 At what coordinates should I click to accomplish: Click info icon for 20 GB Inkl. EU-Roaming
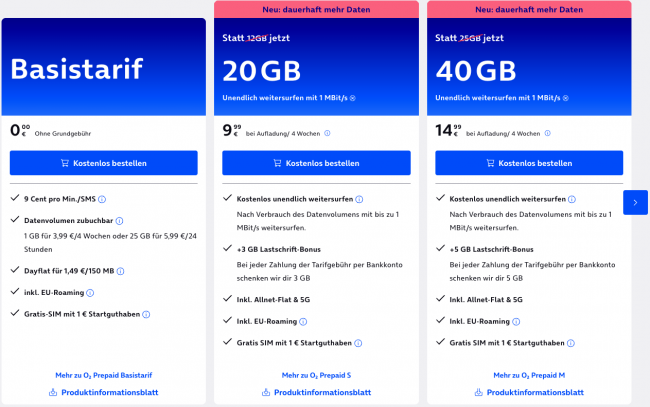click(301, 322)
